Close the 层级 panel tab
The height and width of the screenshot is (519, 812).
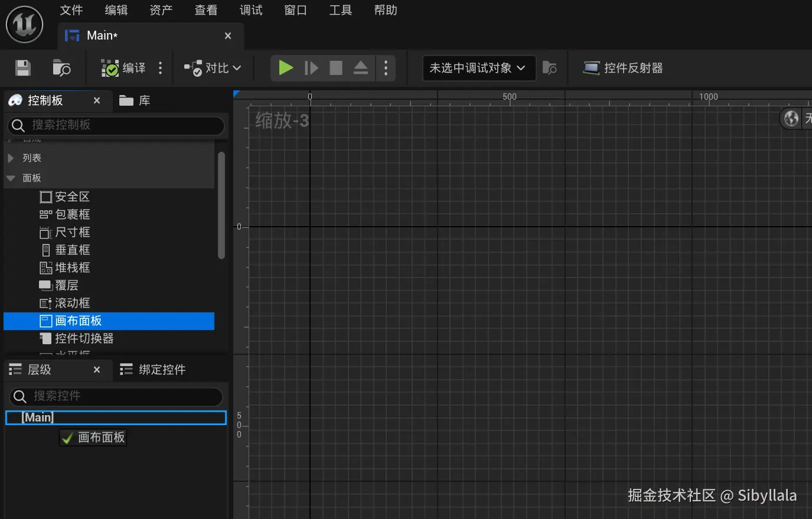click(x=97, y=370)
